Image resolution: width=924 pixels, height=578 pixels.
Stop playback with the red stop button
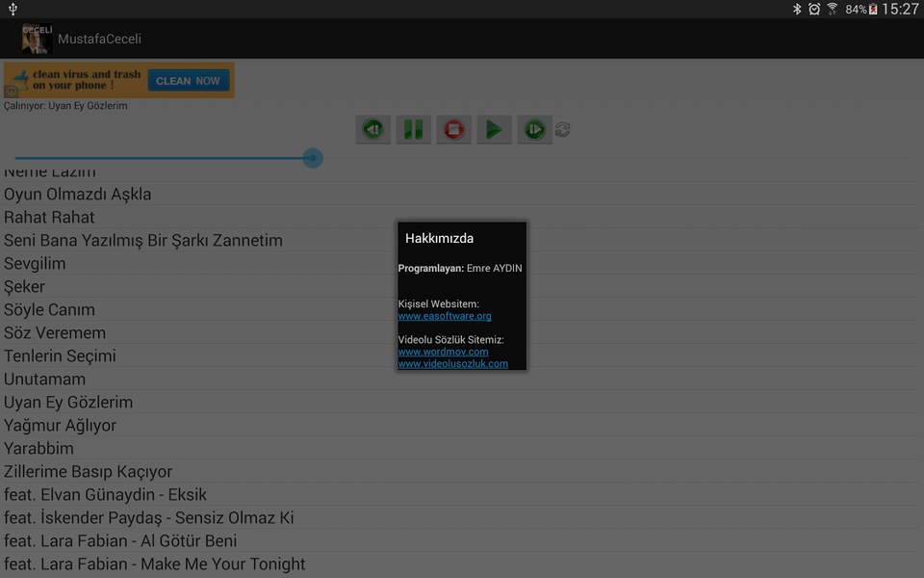[453, 129]
